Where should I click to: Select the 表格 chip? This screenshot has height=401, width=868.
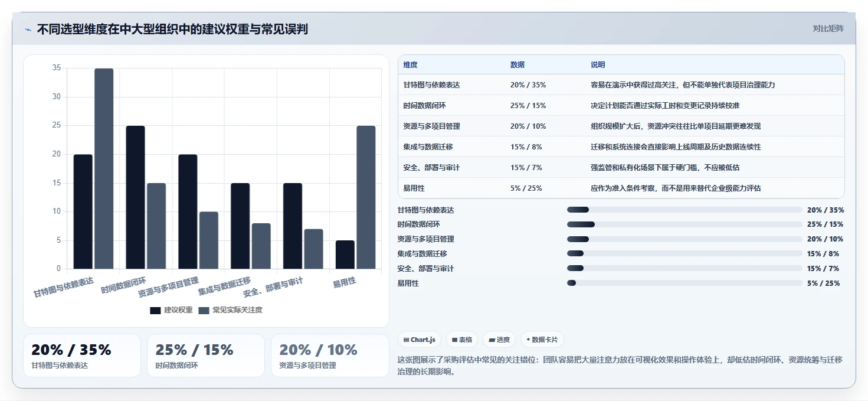pyautogui.click(x=462, y=340)
